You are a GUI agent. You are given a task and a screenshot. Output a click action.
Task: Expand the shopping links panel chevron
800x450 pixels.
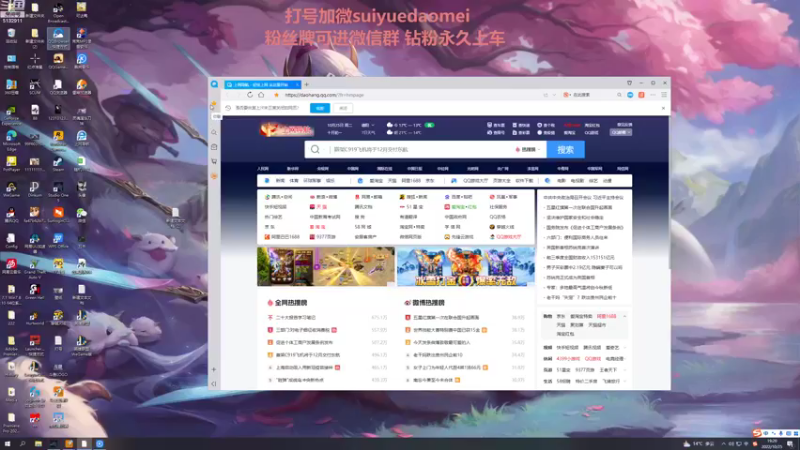point(624,316)
